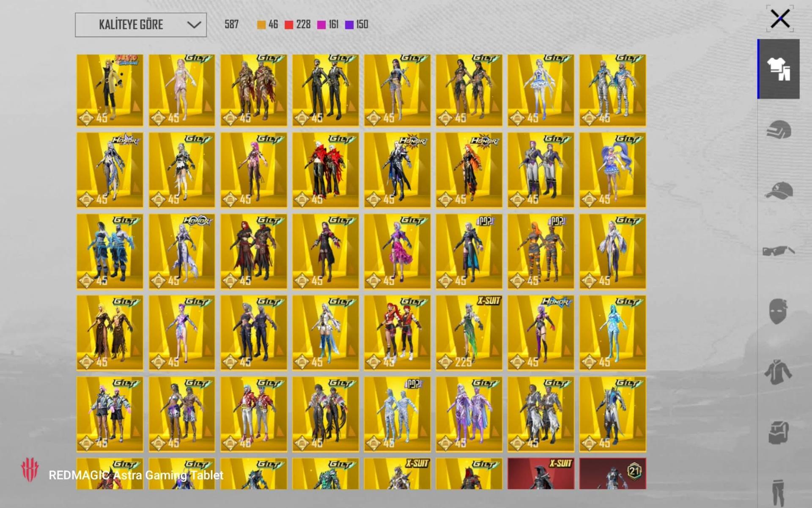Choose the cyan glowing female outfit

tap(613, 333)
